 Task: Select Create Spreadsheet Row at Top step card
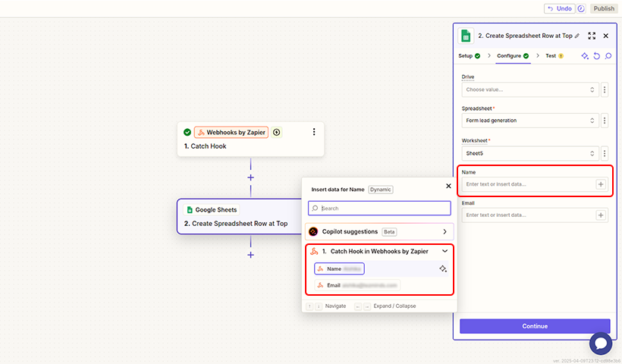[x=239, y=216]
